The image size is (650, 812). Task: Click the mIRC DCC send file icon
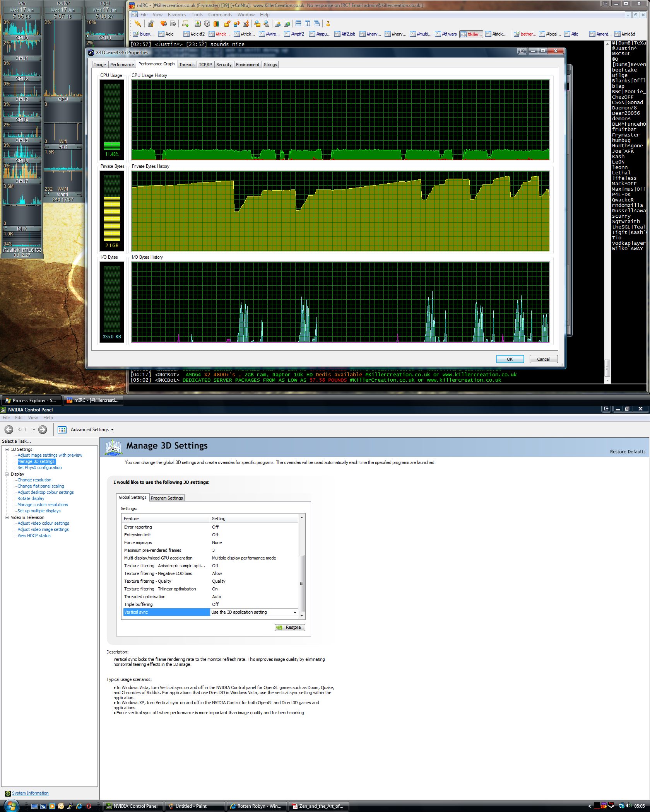[x=227, y=24]
